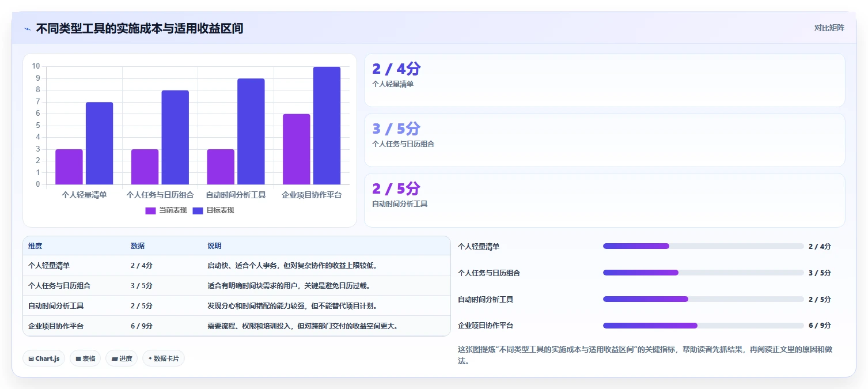This screenshot has height=389, width=868.
Task: Toggle the 目标表现 legend swatch
Action: coord(198,210)
